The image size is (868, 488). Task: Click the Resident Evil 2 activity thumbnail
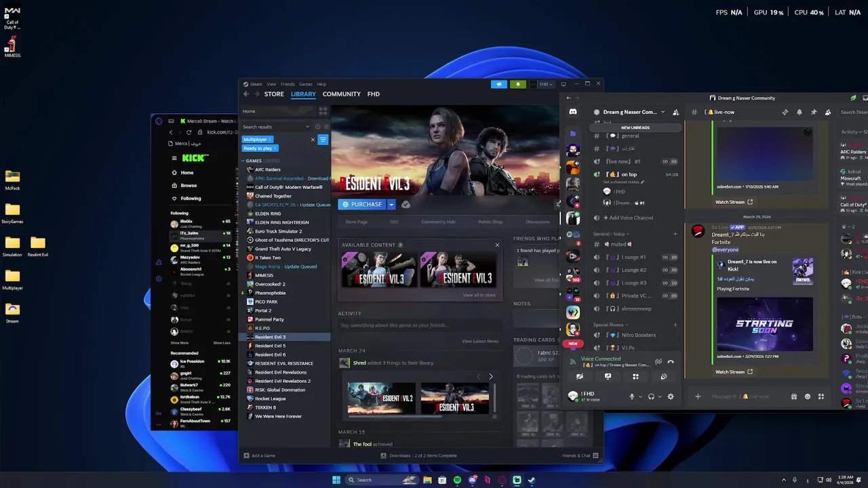[x=381, y=398]
